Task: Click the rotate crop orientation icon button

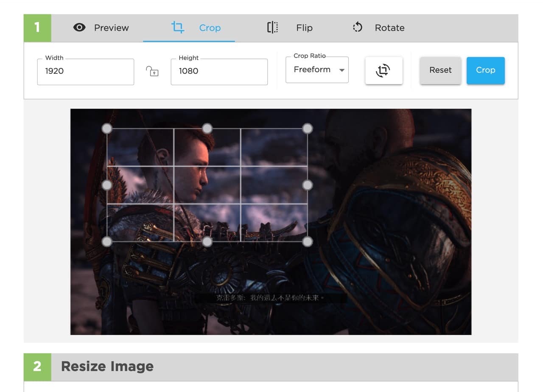Action: pyautogui.click(x=384, y=70)
